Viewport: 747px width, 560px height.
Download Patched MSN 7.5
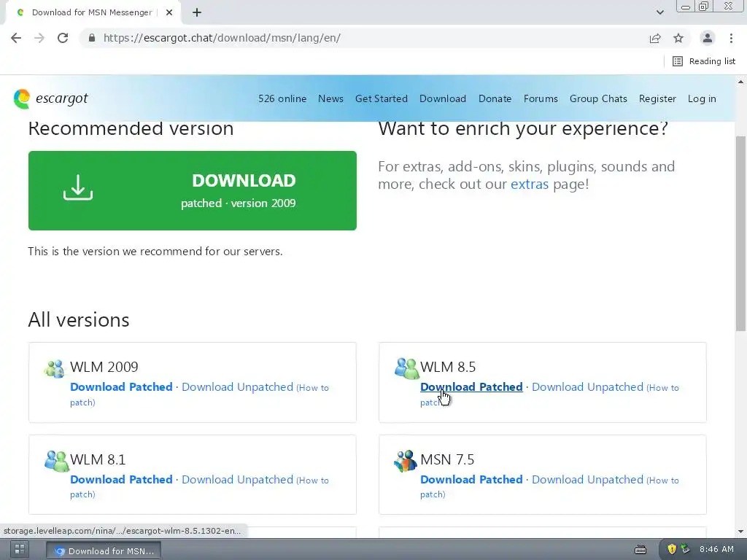tap(471, 479)
